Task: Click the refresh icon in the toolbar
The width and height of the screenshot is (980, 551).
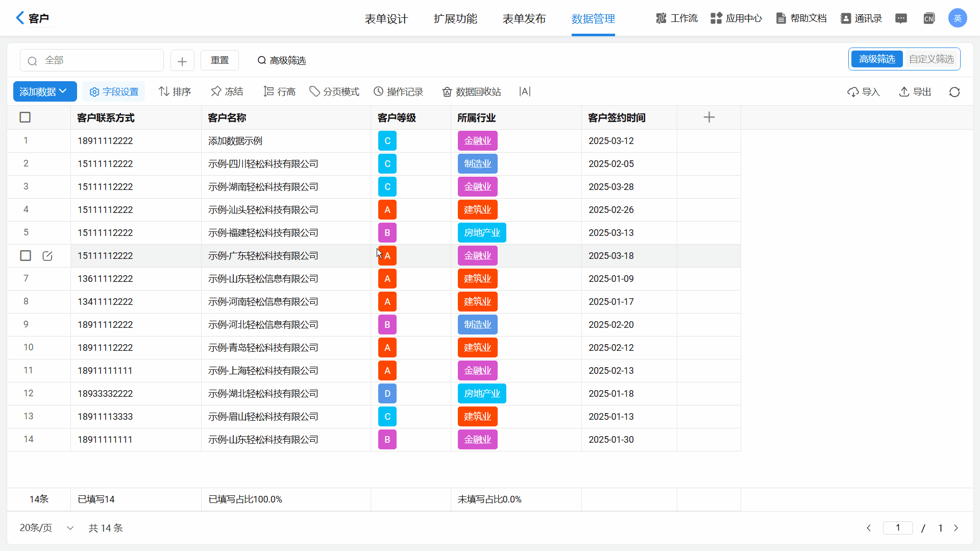Action: (x=954, y=92)
